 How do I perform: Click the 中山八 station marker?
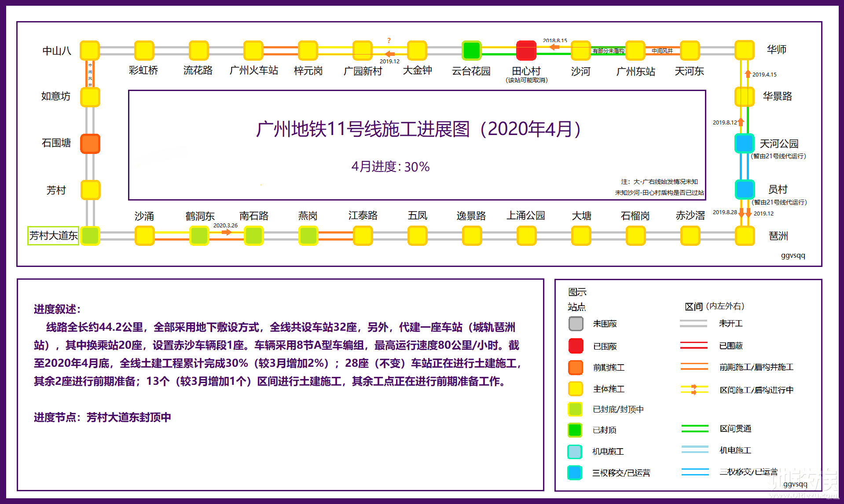click(90, 51)
